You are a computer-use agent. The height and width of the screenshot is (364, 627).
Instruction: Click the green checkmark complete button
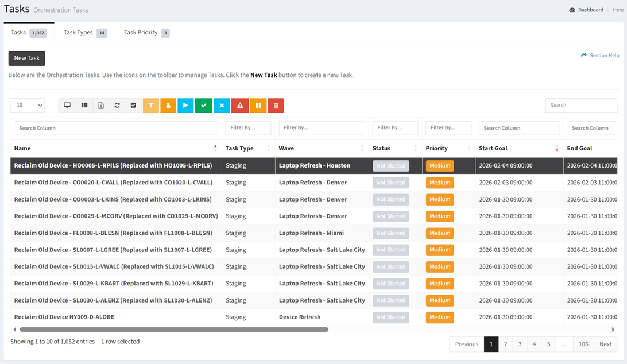coord(204,106)
